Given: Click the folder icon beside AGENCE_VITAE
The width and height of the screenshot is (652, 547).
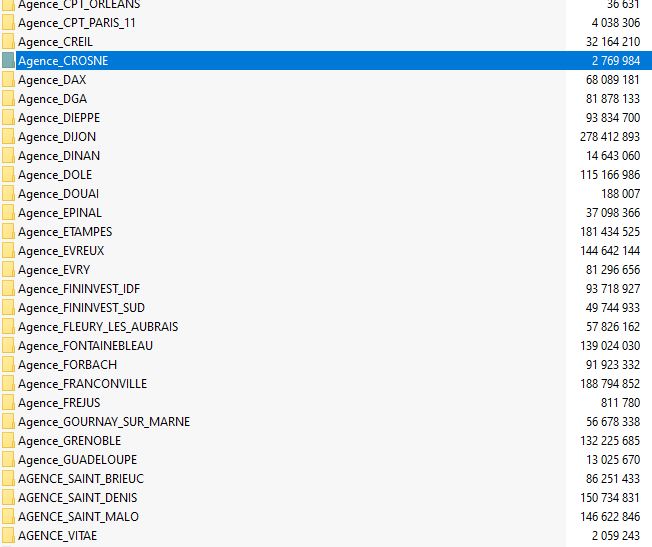Looking at the screenshot, I should (8, 536).
